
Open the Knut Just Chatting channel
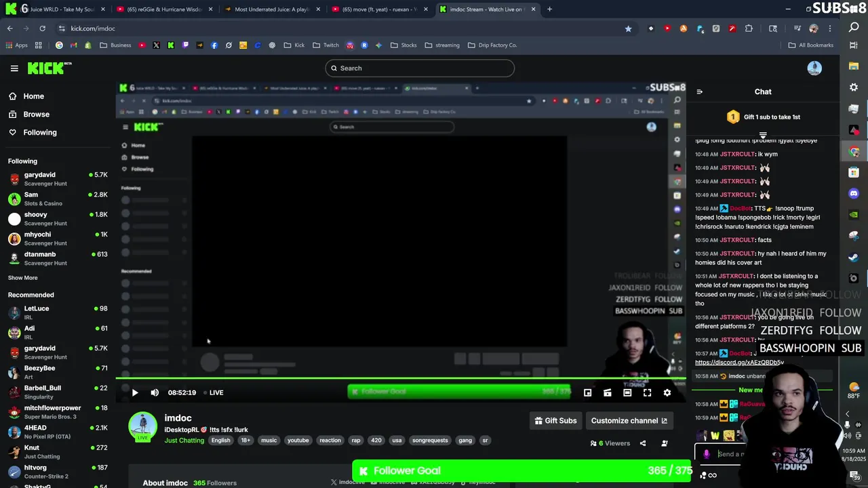point(58,451)
